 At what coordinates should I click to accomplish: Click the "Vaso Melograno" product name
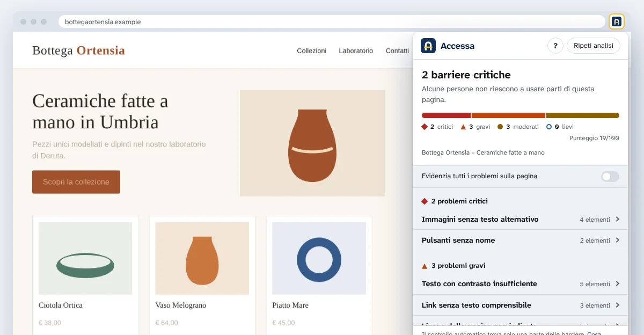pyautogui.click(x=181, y=305)
